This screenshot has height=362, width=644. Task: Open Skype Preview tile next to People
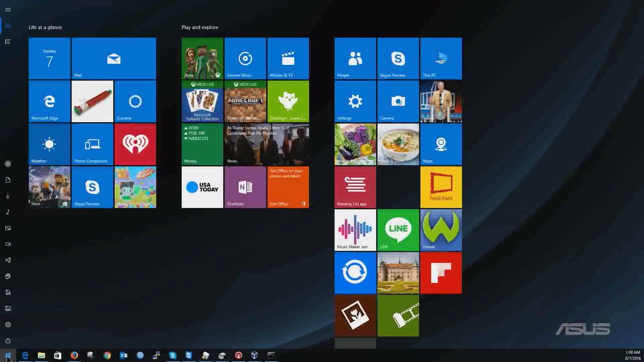click(x=398, y=58)
